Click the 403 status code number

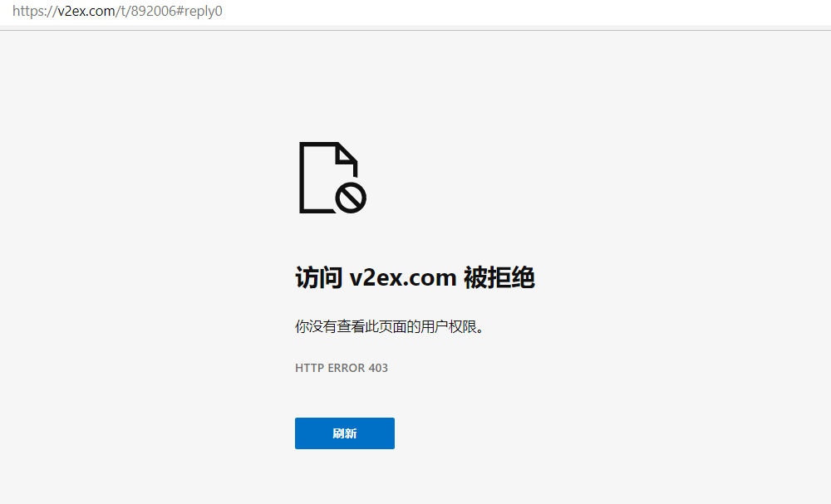coord(378,368)
